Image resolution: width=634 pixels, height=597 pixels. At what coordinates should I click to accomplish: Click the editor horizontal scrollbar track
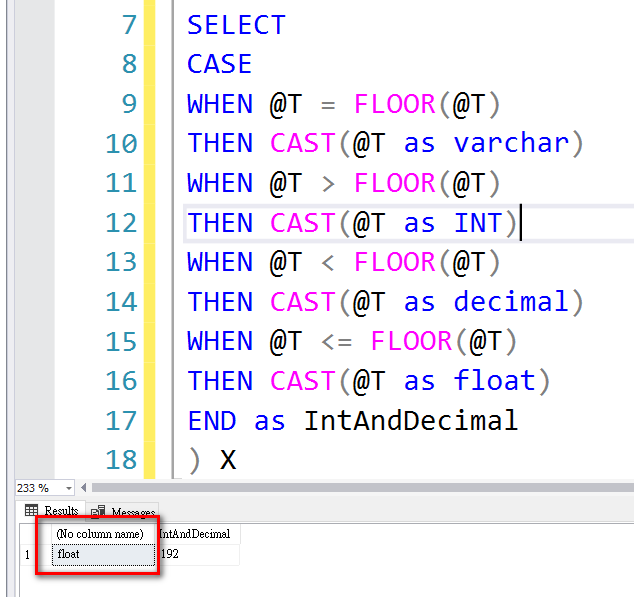pos(362,488)
